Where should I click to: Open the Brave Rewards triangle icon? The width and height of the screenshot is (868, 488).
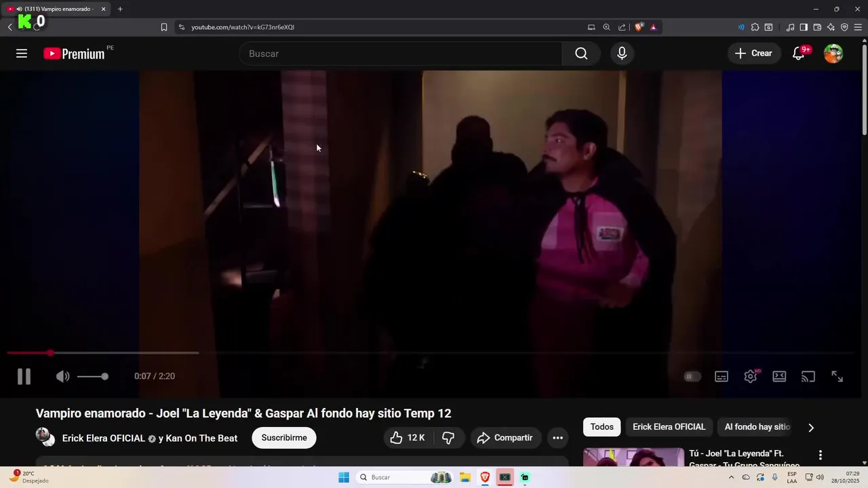[653, 27]
